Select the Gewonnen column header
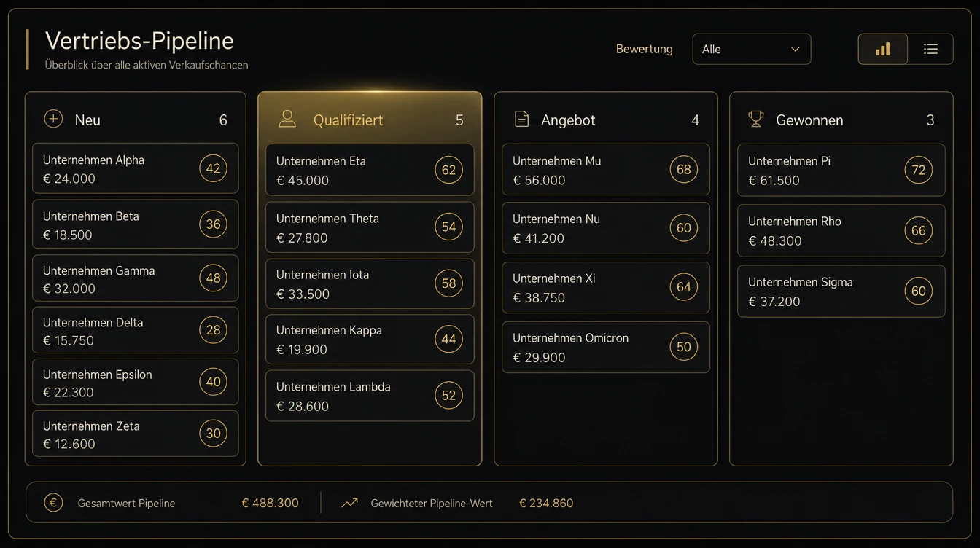 [841, 120]
